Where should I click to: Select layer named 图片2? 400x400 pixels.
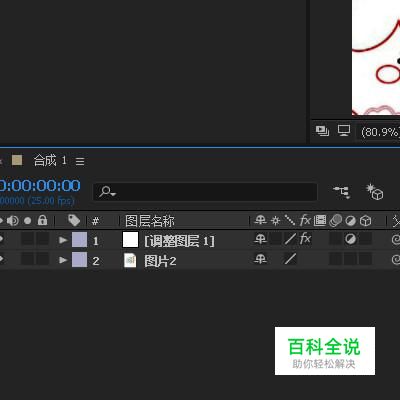point(160,261)
